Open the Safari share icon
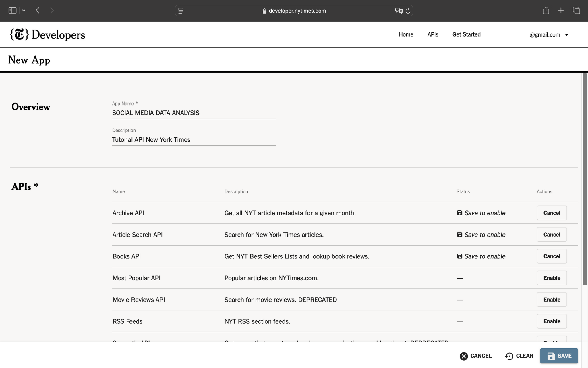The width and height of the screenshot is (588, 368). click(x=546, y=10)
